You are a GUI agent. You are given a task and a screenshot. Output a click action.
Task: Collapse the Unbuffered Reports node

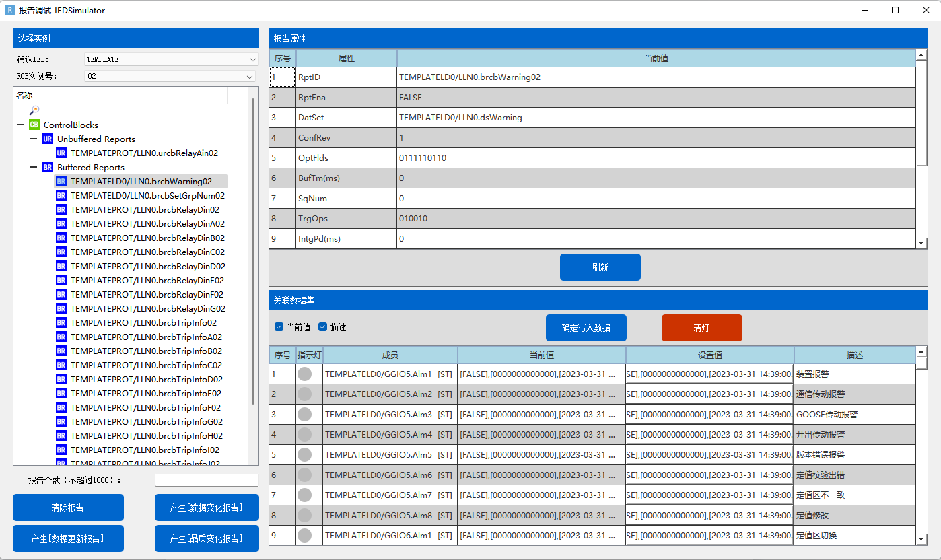click(34, 139)
